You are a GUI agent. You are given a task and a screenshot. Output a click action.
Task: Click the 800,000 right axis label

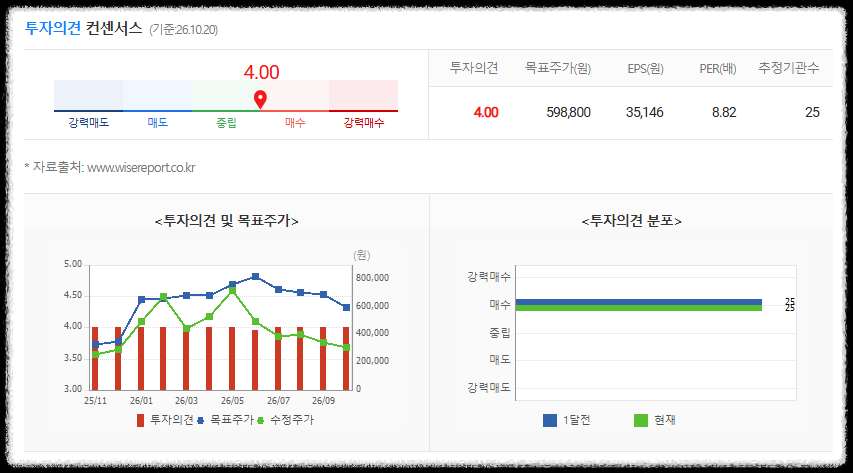pos(372,278)
